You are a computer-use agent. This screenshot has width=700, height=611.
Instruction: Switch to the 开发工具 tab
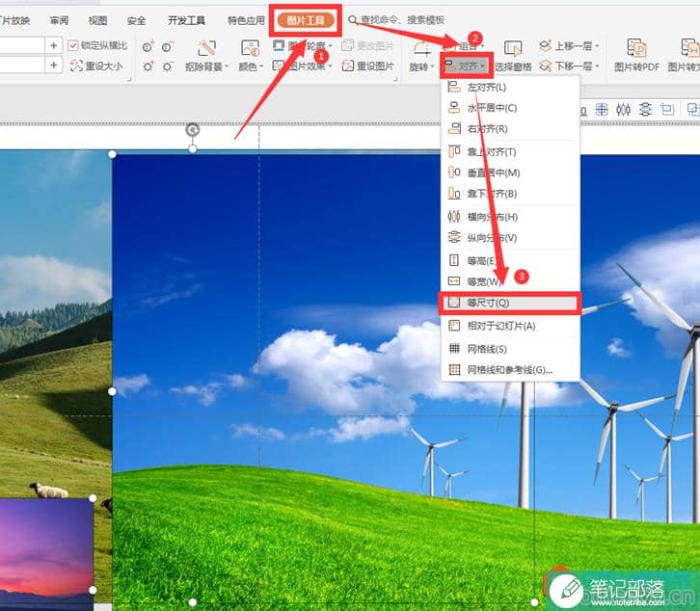(x=186, y=20)
